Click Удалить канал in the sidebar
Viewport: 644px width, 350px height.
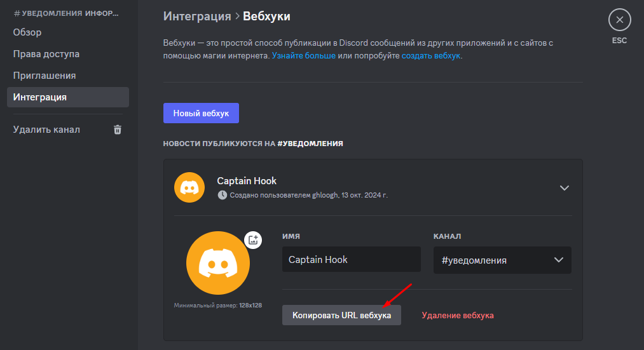46,130
